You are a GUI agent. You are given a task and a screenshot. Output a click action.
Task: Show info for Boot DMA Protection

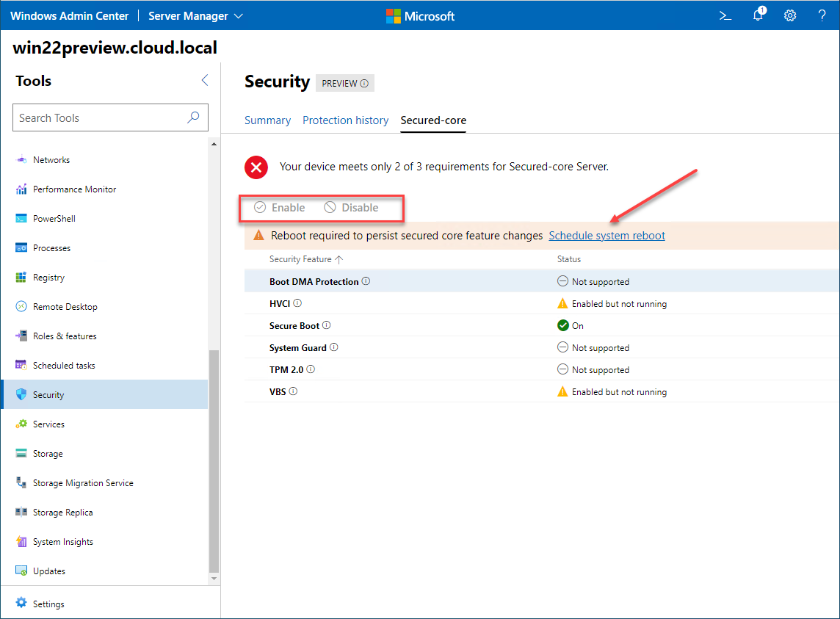click(366, 281)
